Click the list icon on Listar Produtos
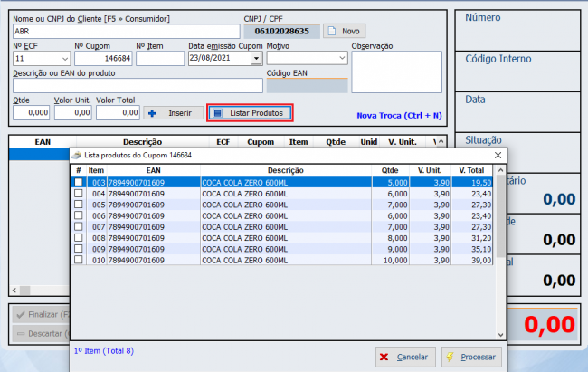The width and height of the screenshot is (588, 372). point(218,113)
